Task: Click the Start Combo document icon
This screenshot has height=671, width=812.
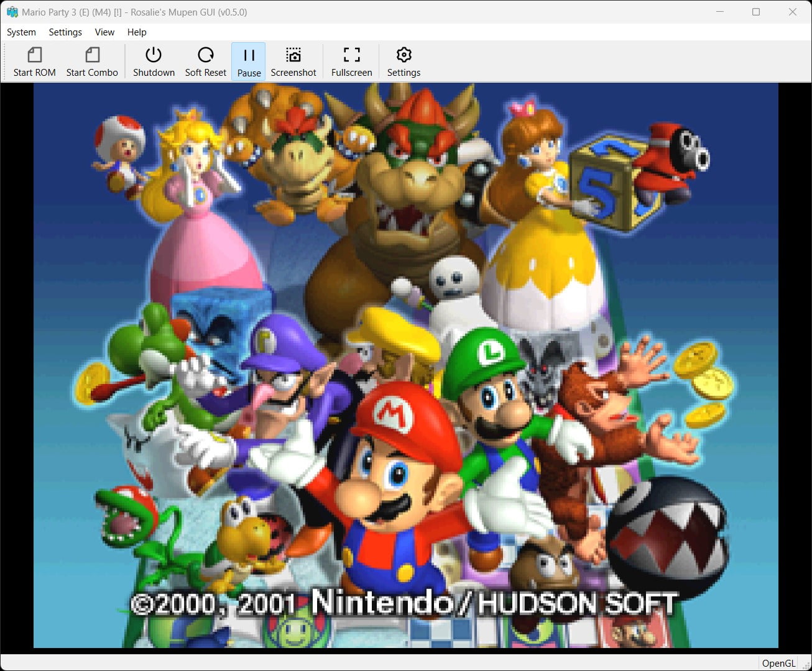Action: [91, 61]
